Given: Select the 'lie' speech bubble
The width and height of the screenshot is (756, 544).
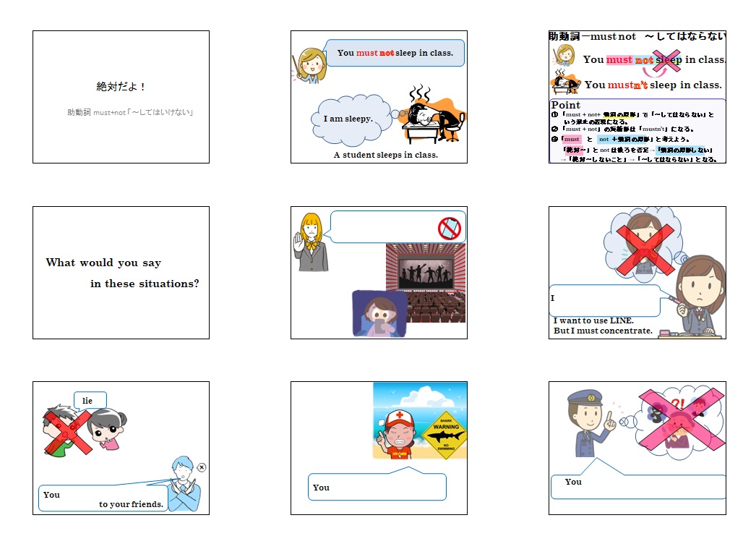Looking at the screenshot, I should point(90,401).
